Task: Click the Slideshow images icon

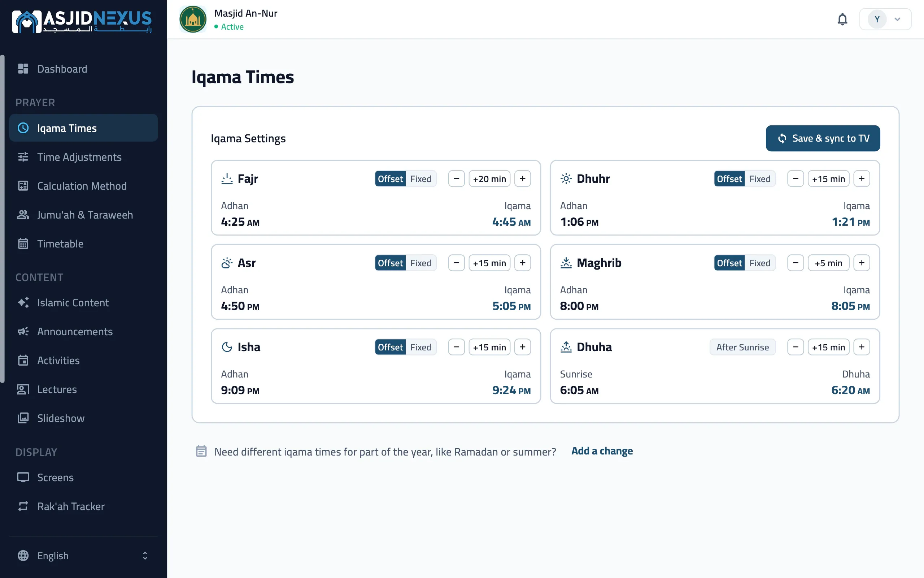Action: click(x=23, y=418)
